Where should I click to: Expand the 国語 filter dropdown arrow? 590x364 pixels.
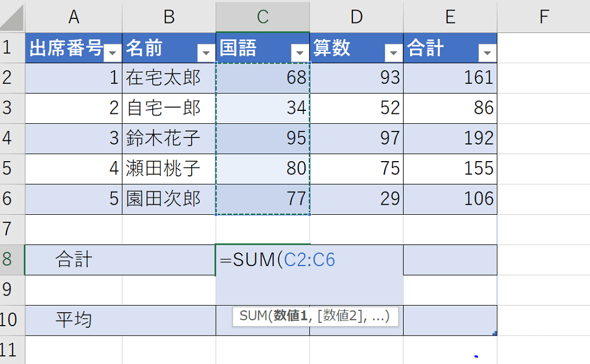(300, 53)
